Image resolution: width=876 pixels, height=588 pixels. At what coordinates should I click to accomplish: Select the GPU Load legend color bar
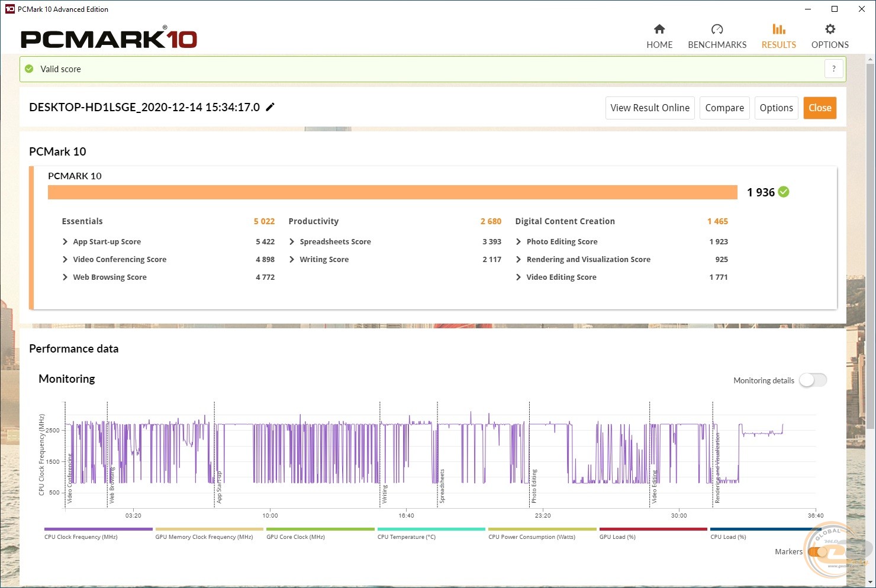click(653, 529)
